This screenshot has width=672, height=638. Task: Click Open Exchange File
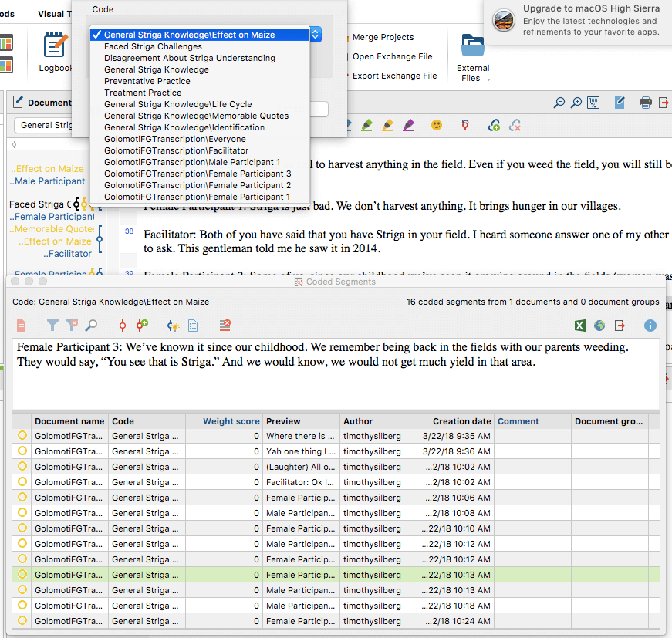coord(392,56)
